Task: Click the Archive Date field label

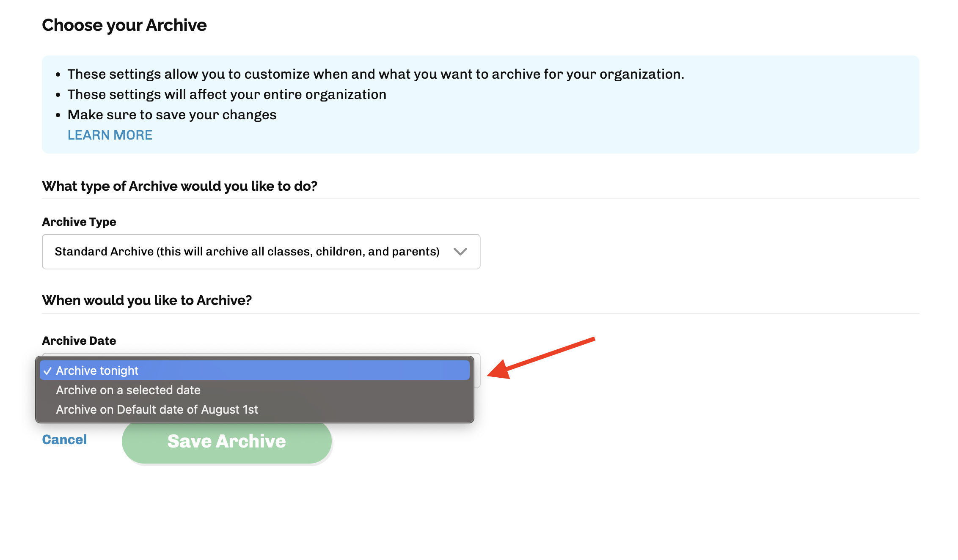Action: click(x=79, y=340)
